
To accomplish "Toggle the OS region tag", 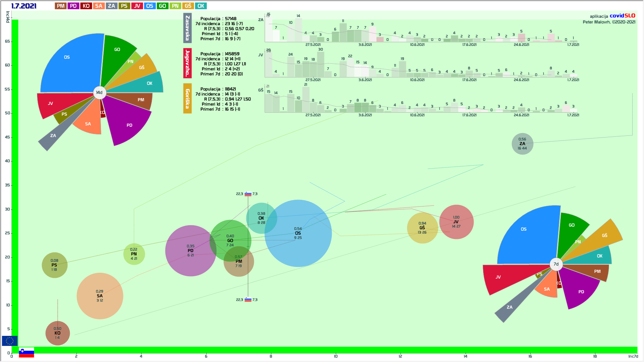I will click(x=150, y=6).
